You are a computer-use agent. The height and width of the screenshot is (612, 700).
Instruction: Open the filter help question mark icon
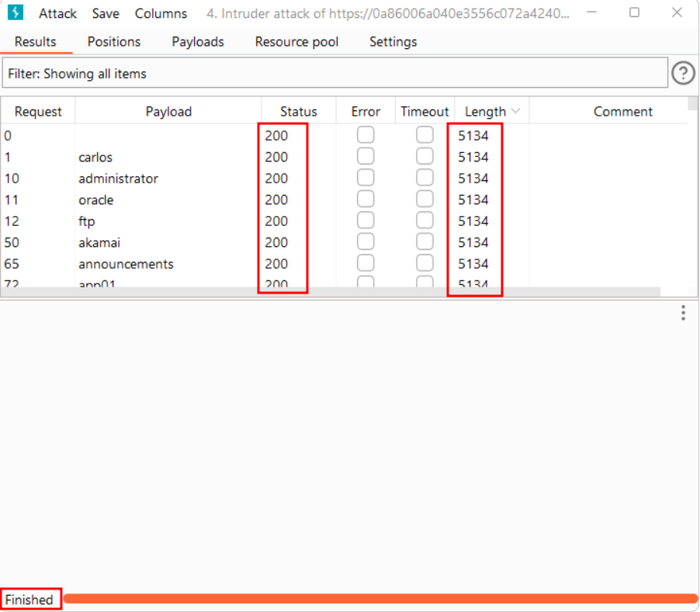click(683, 73)
